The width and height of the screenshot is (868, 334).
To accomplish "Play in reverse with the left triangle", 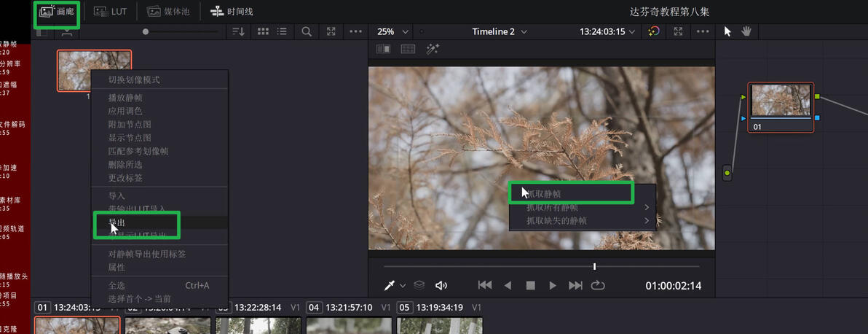I will click(508, 285).
